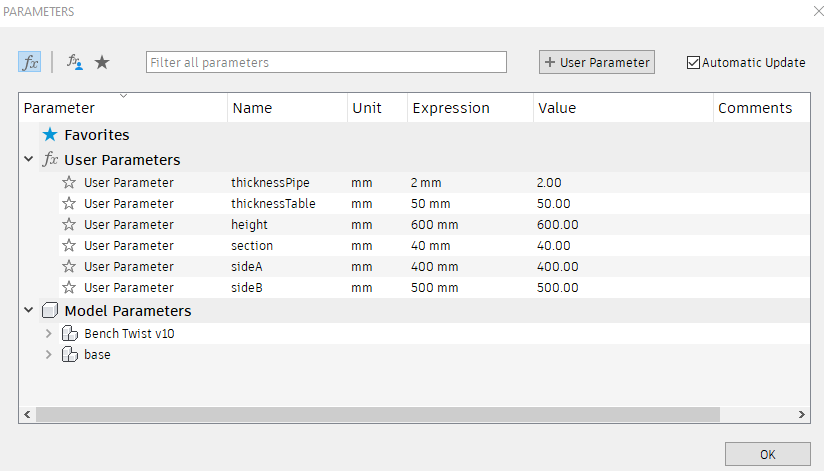The height and width of the screenshot is (471, 824).
Task: Click the favorites star filter icon
Action: coord(102,62)
